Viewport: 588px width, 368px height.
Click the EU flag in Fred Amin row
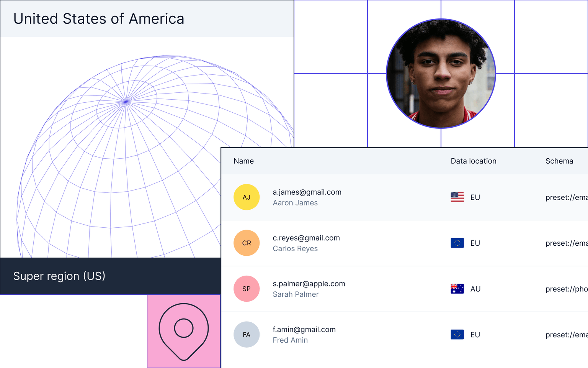pos(457,335)
